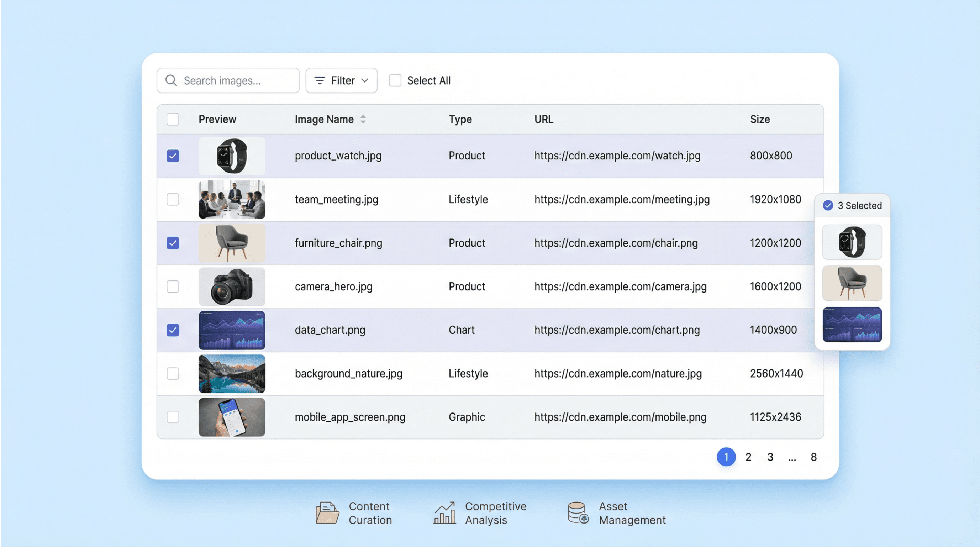Select the filter funnel icon
Viewport: 980px width, 547px height.
pos(320,80)
